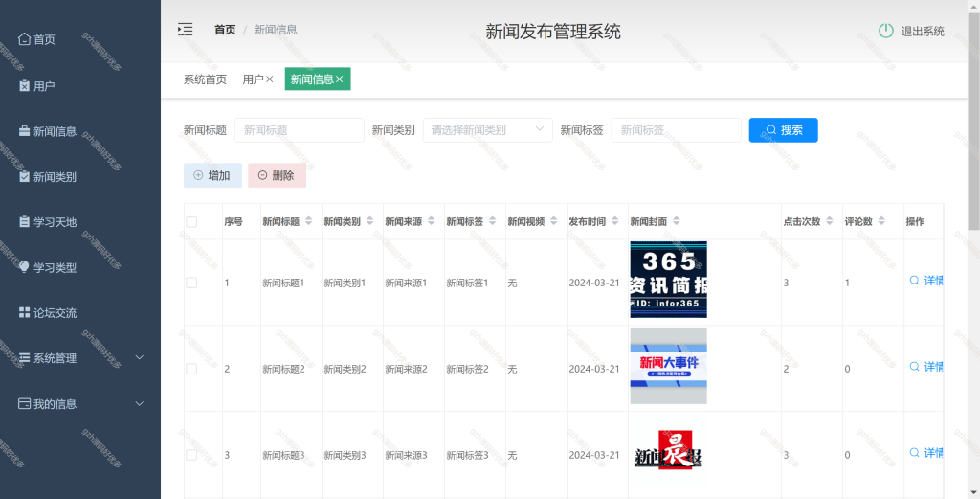
Task: Click the power icon to log out
Action: click(x=885, y=31)
